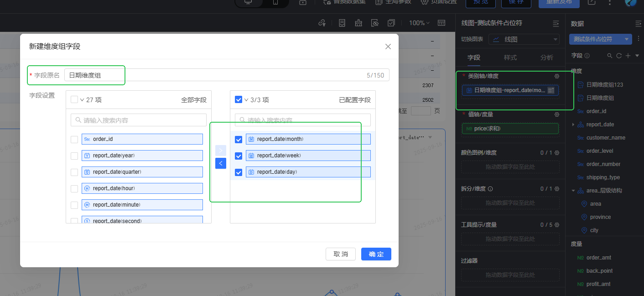644x296 pixels.
Task: Open the 线图 chart type dropdown
Action: click(524, 40)
